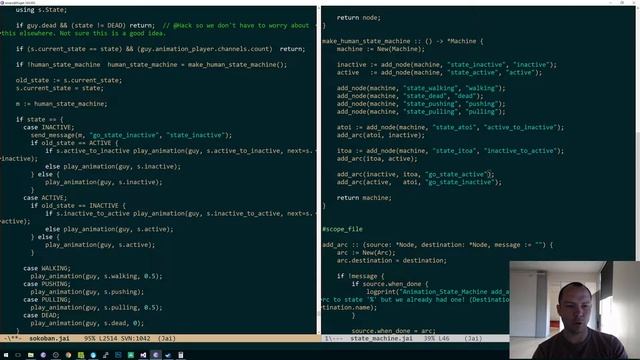This screenshot has width=640, height=360.
Task: Click the purple Emacs icon beside File Explorer
Action: click(43, 355)
